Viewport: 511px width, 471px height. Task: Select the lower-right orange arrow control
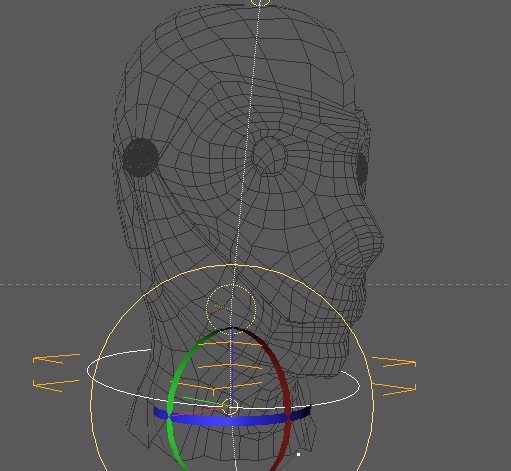pyautogui.click(x=394, y=389)
